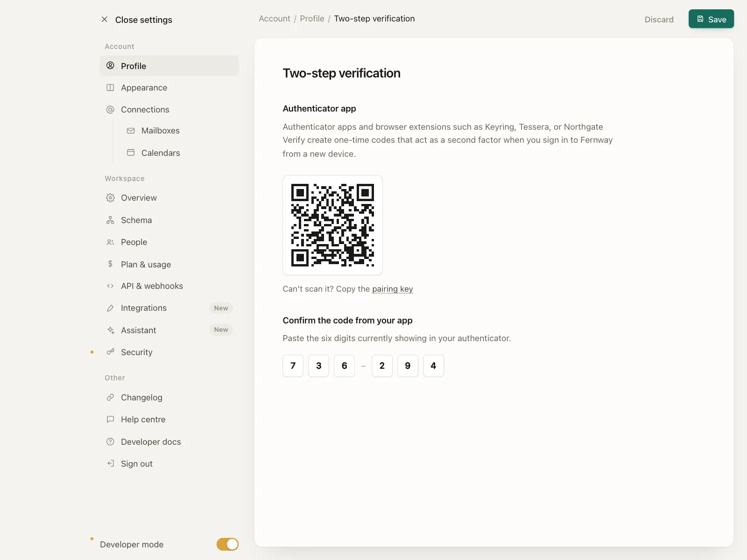Focus the first code digit box showing 7
747x560 pixels.
click(x=293, y=365)
